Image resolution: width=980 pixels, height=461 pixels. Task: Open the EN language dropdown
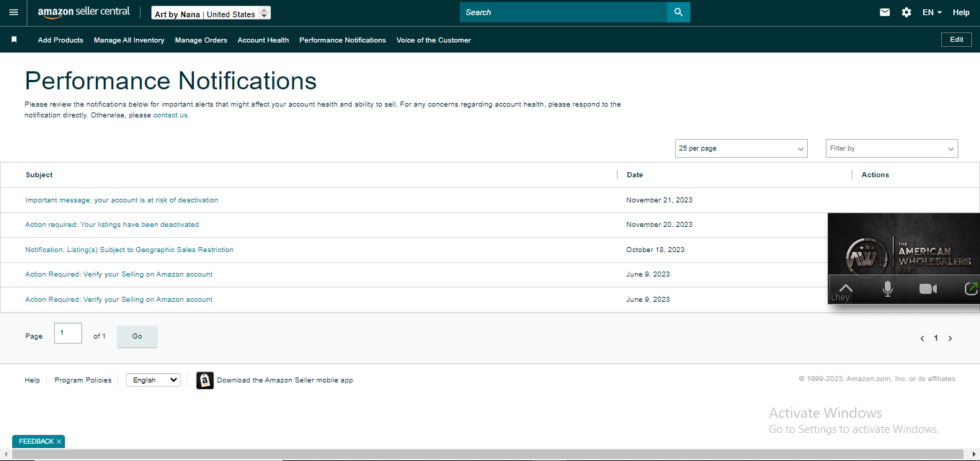(x=932, y=12)
